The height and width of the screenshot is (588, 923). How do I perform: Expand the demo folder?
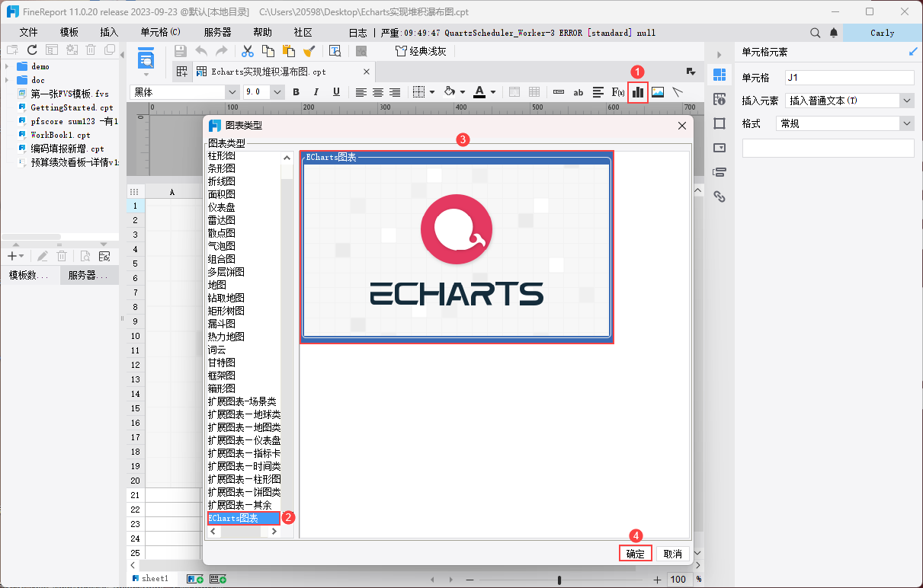point(8,66)
